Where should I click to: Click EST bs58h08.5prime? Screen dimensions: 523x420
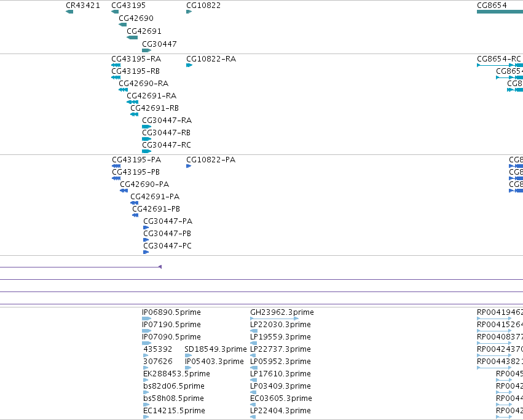146,405
